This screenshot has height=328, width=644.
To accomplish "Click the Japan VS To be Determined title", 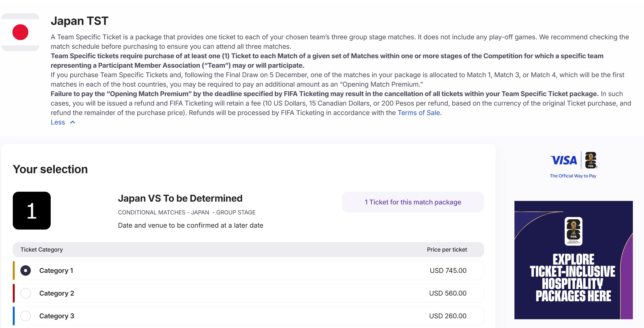I will tap(180, 198).
